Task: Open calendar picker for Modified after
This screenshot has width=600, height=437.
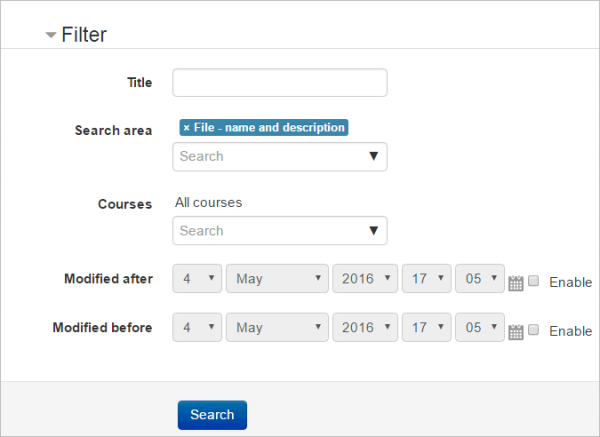Action: [x=516, y=283]
